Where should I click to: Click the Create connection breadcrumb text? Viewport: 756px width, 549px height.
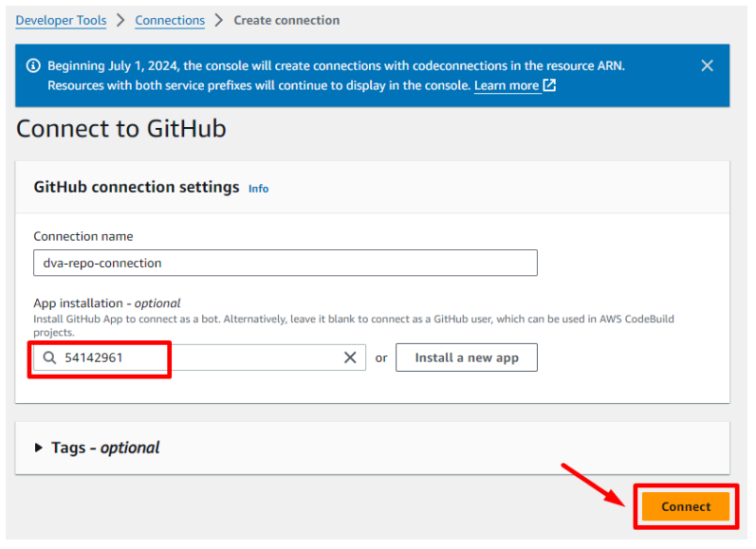(286, 20)
